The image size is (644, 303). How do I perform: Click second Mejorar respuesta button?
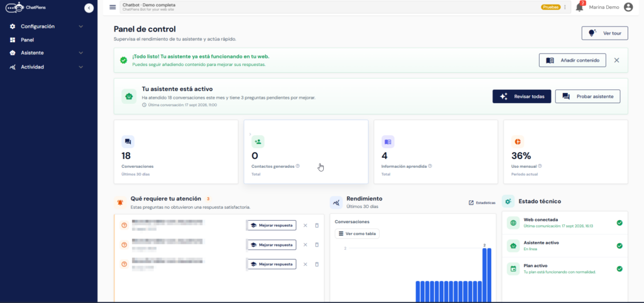click(x=272, y=245)
